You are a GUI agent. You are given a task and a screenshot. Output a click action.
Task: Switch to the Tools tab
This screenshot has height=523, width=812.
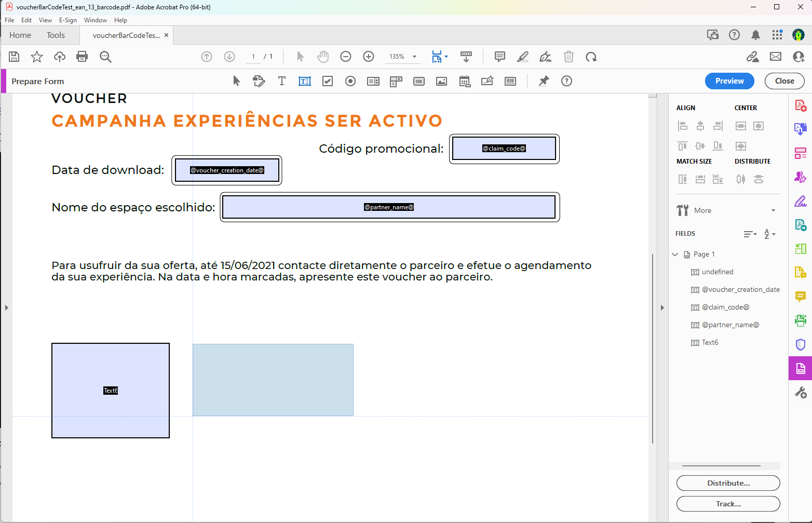tap(56, 35)
